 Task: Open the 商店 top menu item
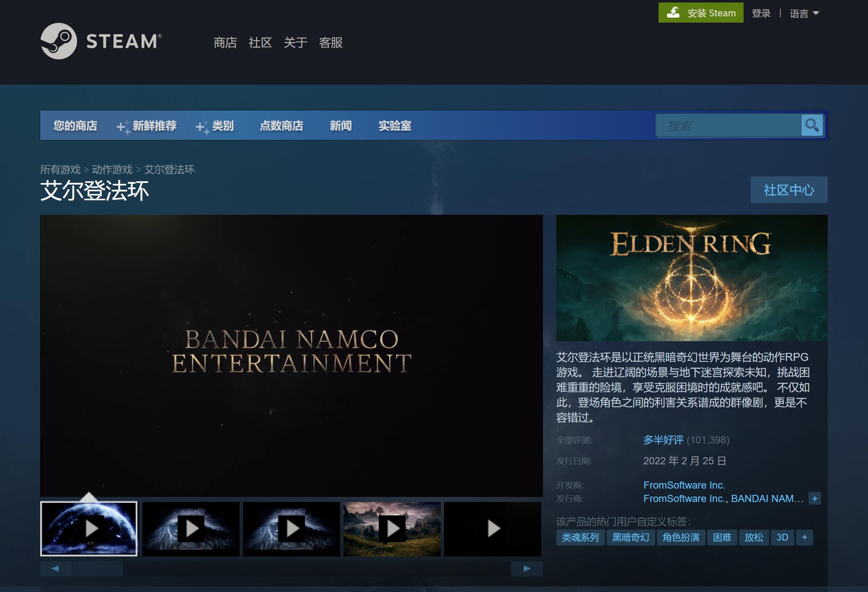pos(225,42)
